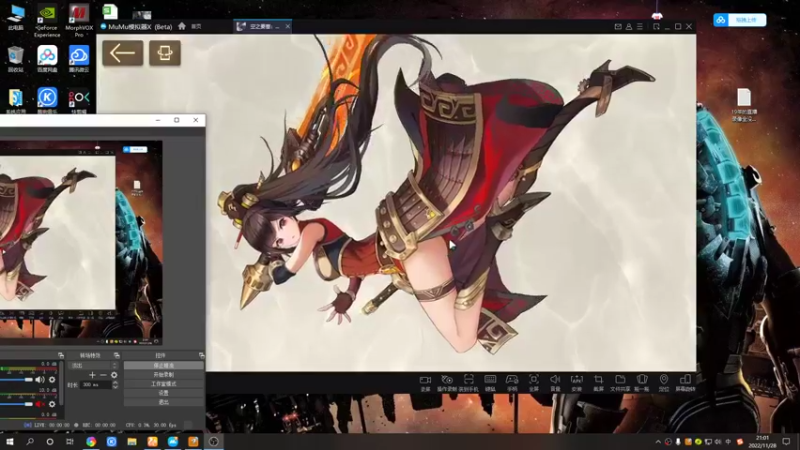This screenshot has height=450, width=800.
Task: Open taskbar clock showing 21:01
Action: (762, 441)
